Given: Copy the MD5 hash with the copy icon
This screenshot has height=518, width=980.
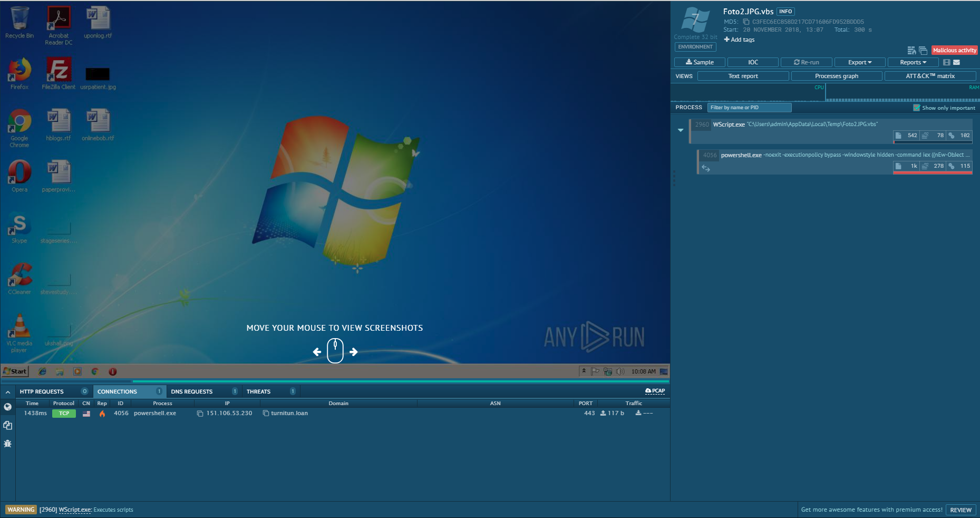Looking at the screenshot, I should coord(746,22).
